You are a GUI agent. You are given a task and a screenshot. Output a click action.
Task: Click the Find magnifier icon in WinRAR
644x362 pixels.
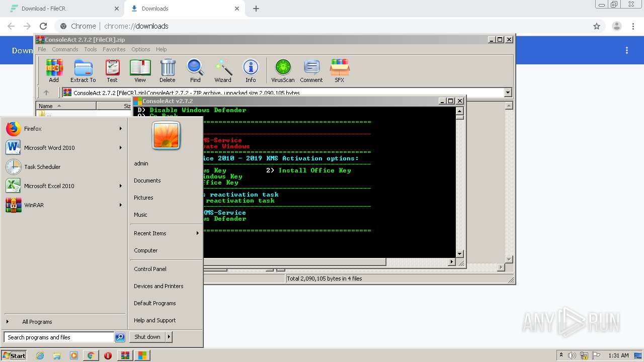pyautogui.click(x=195, y=70)
